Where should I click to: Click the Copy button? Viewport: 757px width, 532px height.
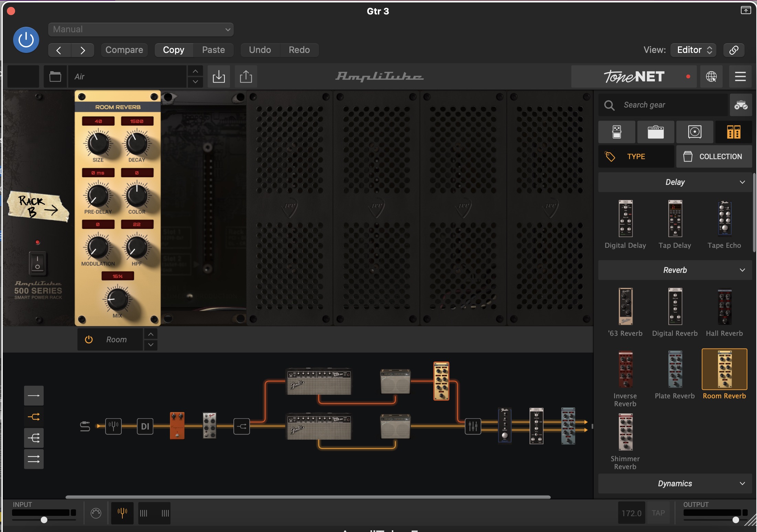click(174, 50)
